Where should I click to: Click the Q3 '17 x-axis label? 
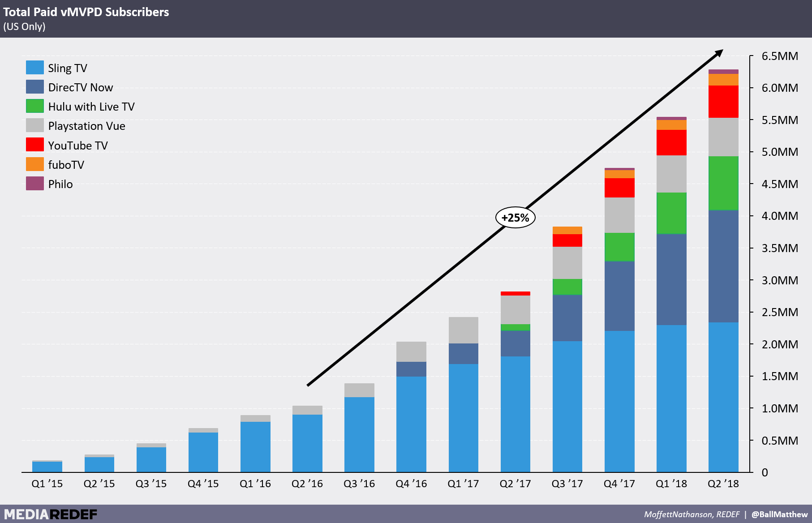click(567, 484)
